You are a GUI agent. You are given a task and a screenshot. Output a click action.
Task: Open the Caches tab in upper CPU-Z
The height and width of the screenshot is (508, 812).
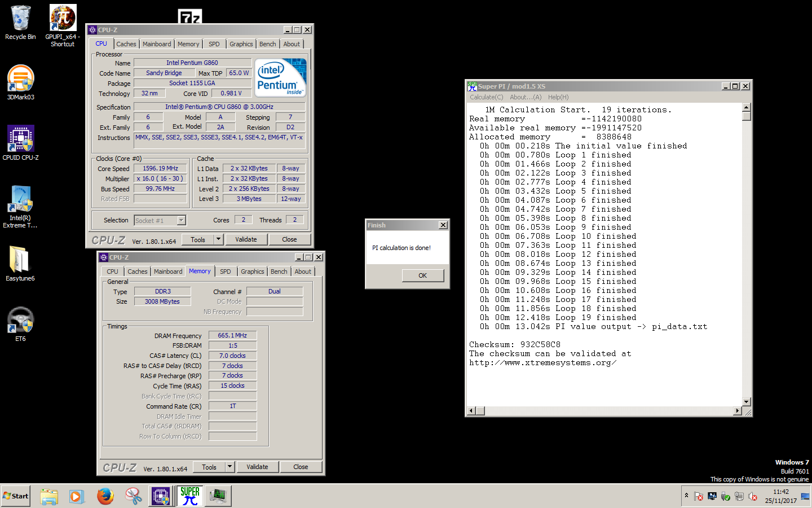pyautogui.click(x=126, y=44)
